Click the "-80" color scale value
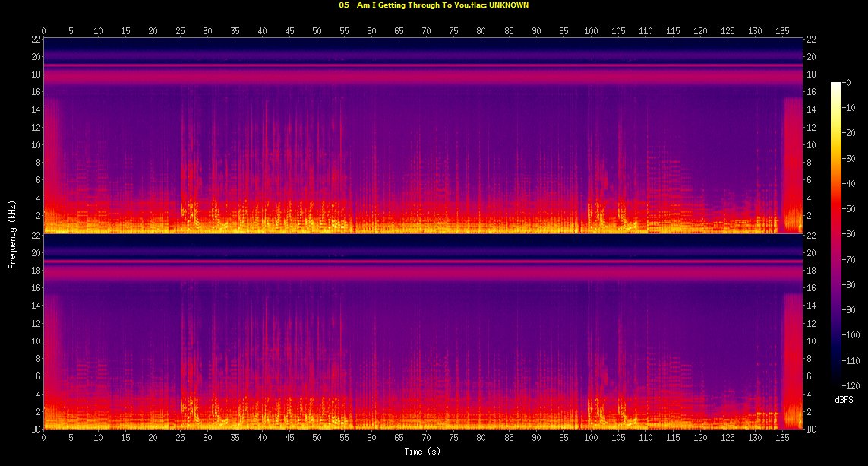868x466 pixels. [x=848, y=285]
